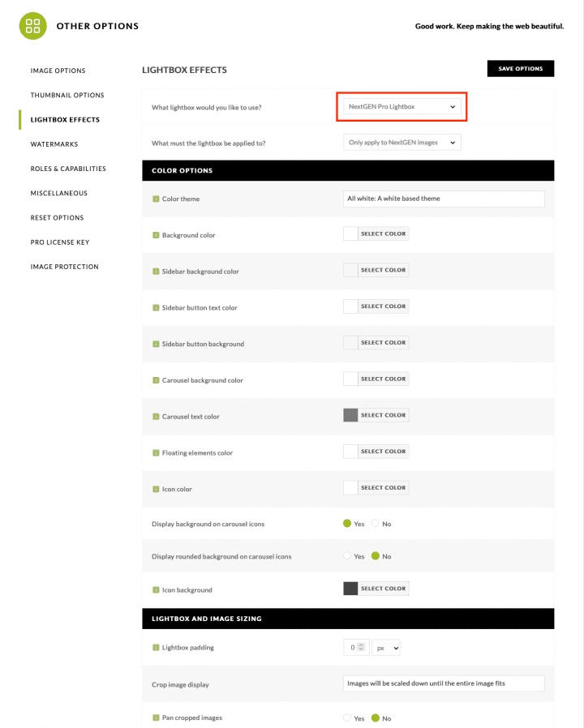Click Select Color for Floating elements color
Viewport: 584px width, 728px height.
tap(384, 452)
